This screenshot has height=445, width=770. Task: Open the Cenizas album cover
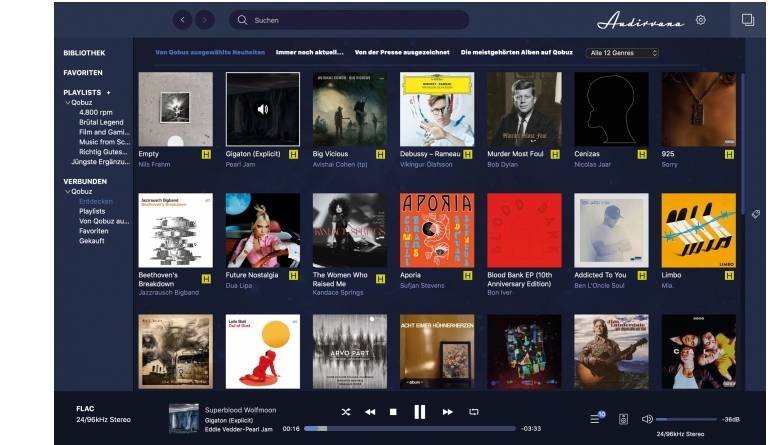pos(611,110)
